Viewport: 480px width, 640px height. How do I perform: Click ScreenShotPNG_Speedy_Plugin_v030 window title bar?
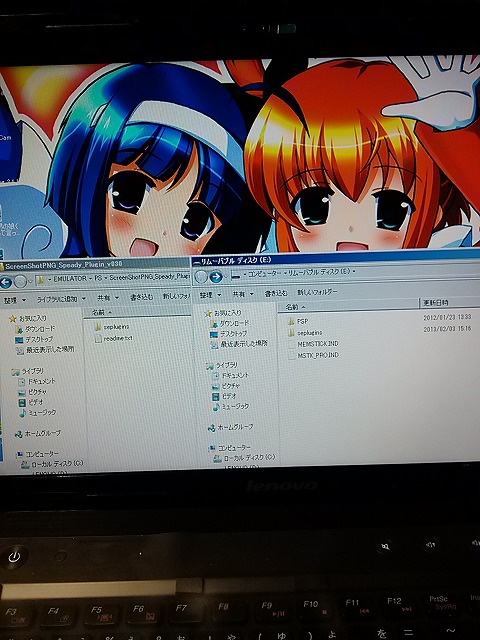[x=95, y=266]
